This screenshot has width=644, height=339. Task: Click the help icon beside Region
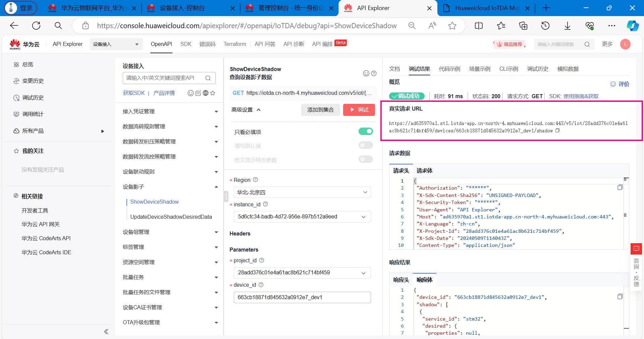[255, 180]
